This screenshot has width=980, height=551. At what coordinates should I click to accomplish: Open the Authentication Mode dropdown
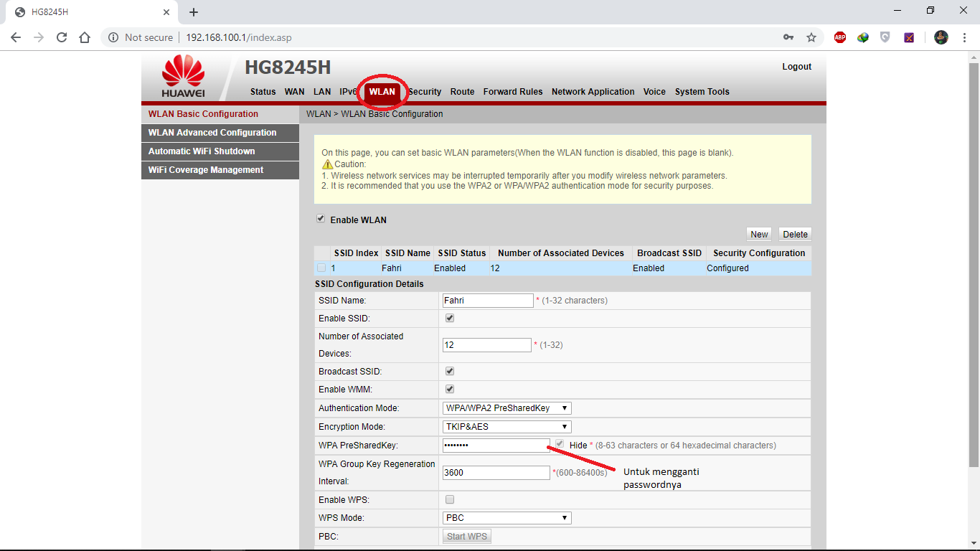507,408
